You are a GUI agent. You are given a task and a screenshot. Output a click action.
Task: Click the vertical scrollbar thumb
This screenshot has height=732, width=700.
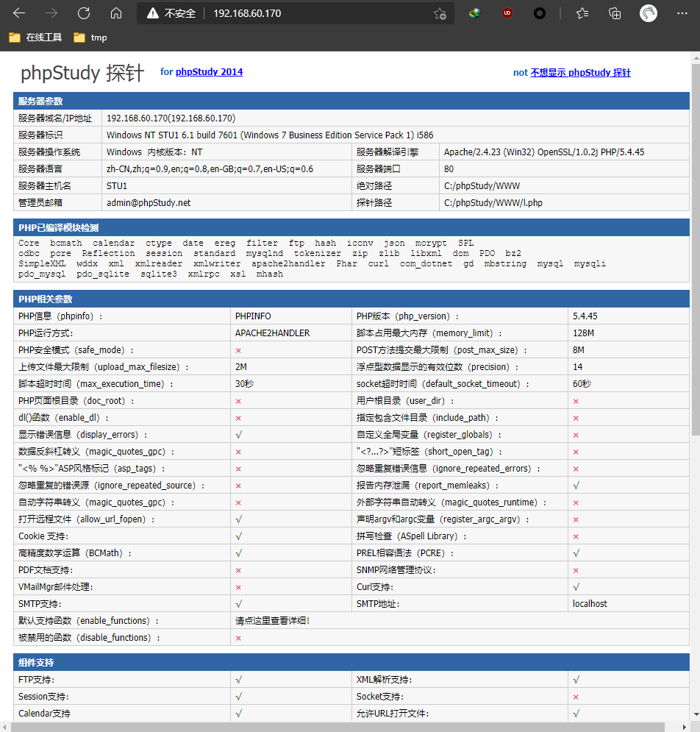point(696,249)
